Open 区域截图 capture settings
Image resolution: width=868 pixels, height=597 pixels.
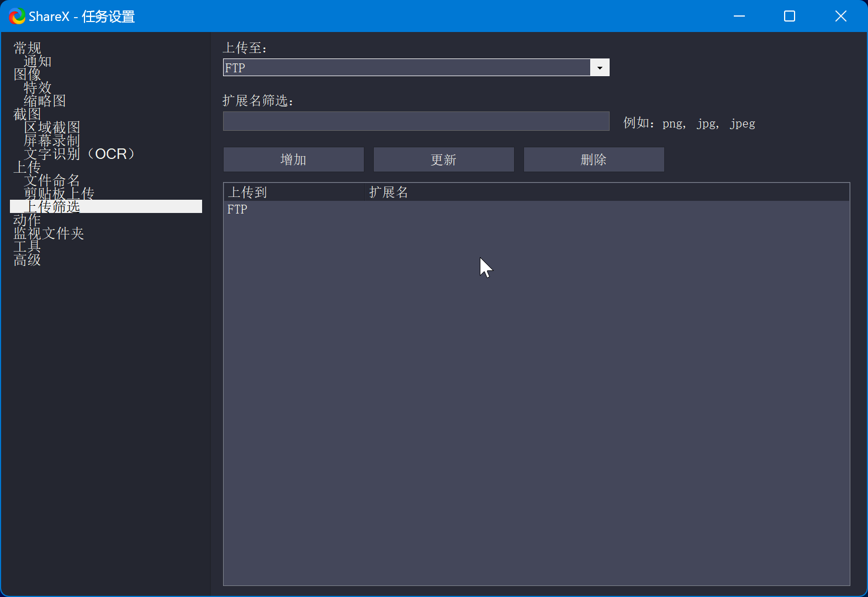click(52, 127)
